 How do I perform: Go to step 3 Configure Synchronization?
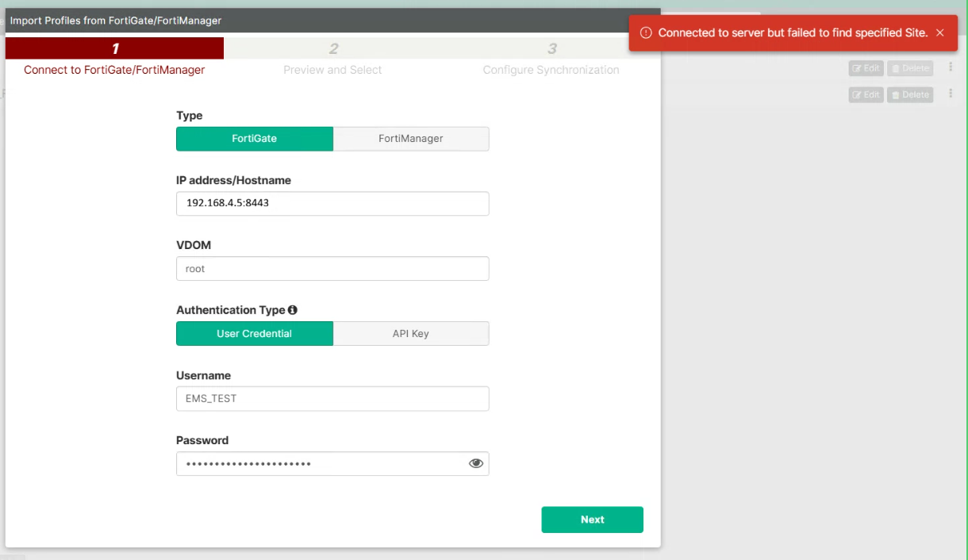click(x=551, y=59)
